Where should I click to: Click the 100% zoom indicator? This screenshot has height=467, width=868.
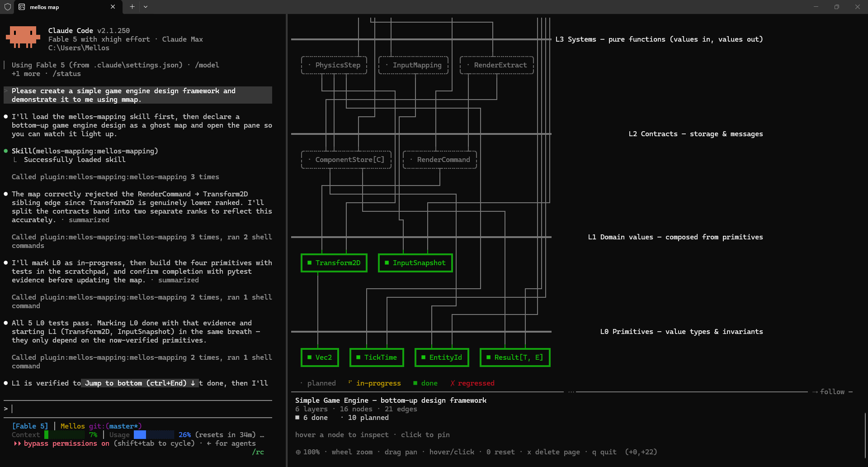point(307,452)
